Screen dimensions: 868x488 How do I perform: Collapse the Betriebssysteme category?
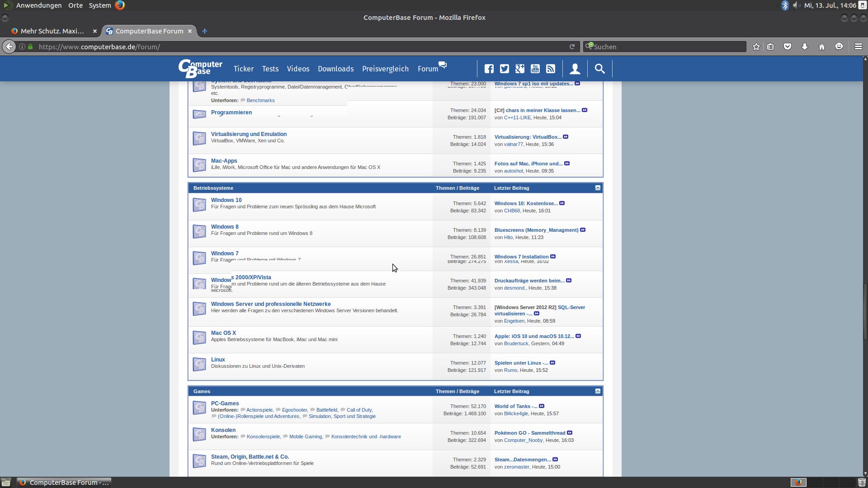click(x=598, y=188)
